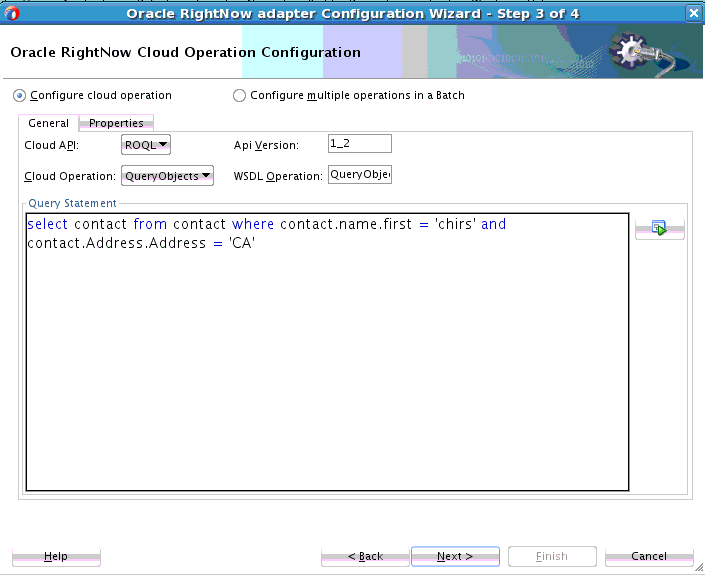The width and height of the screenshot is (705, 575).
Task: Click the Query Statement group label
Action: coord(72,203)
